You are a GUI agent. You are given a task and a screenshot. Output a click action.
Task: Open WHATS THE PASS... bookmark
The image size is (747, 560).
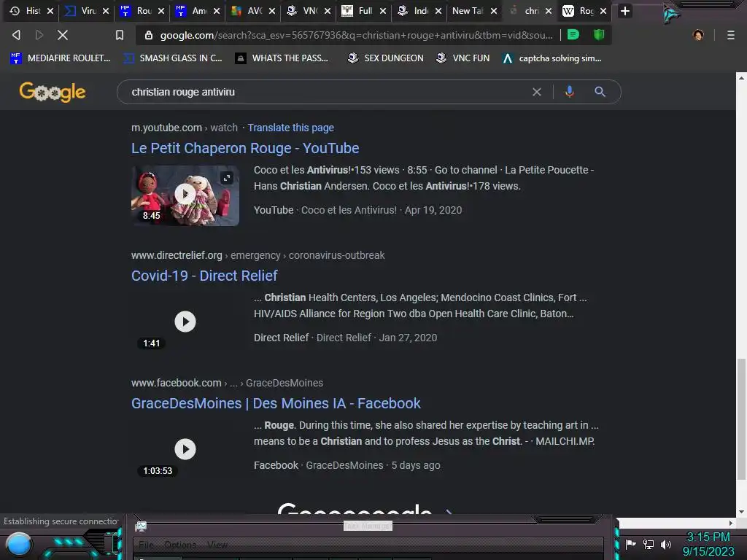(x=282, y=58)
